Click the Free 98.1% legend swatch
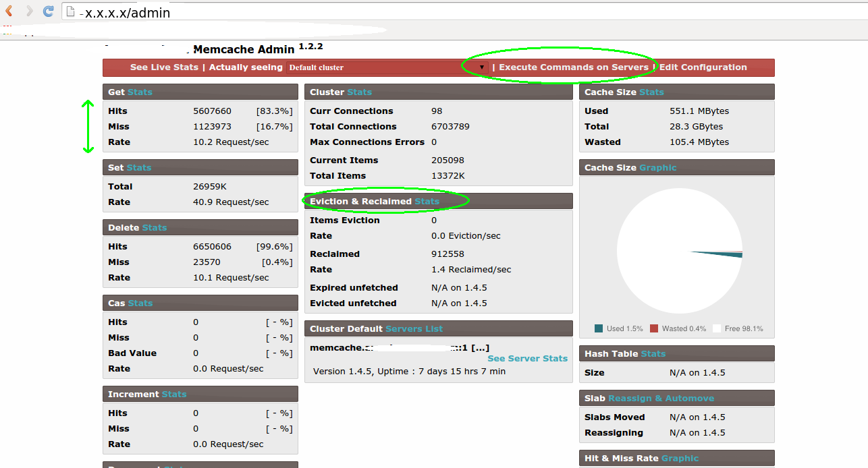868x468 pixels. tap(717, 328)
